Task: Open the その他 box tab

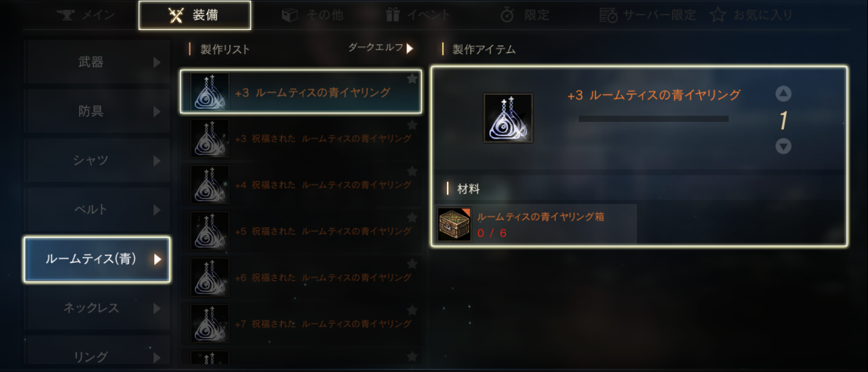Action: [312, 14]
